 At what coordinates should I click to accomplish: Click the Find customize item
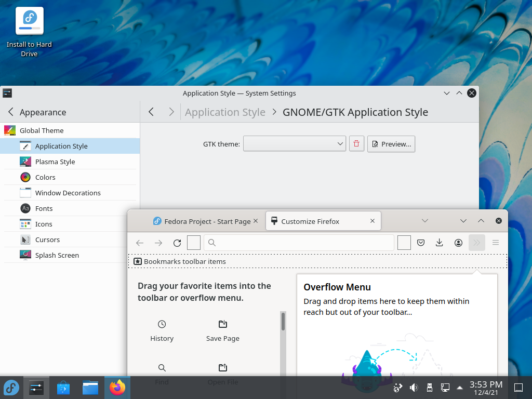coord(162,374)
